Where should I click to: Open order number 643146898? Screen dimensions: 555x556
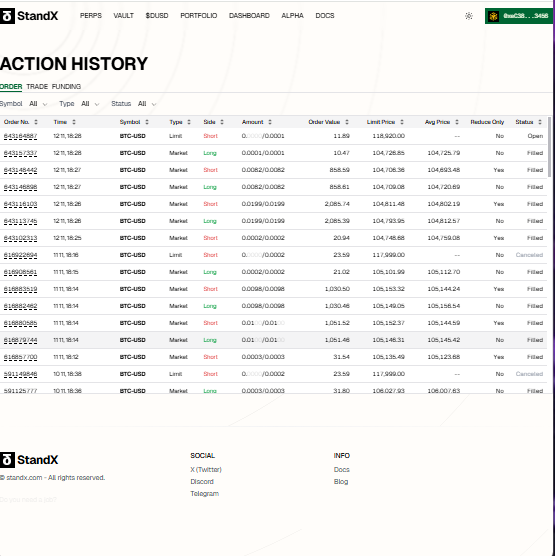tap(21, 187)
